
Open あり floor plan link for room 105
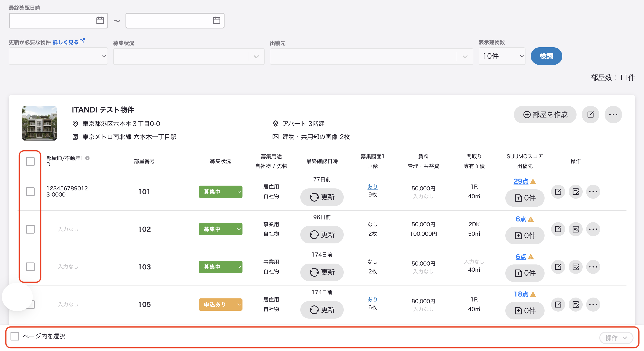(x=373, y=299)
